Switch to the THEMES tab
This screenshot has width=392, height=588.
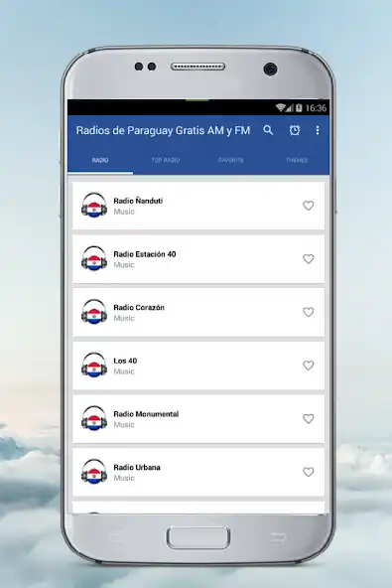click(x=297, y=160)
